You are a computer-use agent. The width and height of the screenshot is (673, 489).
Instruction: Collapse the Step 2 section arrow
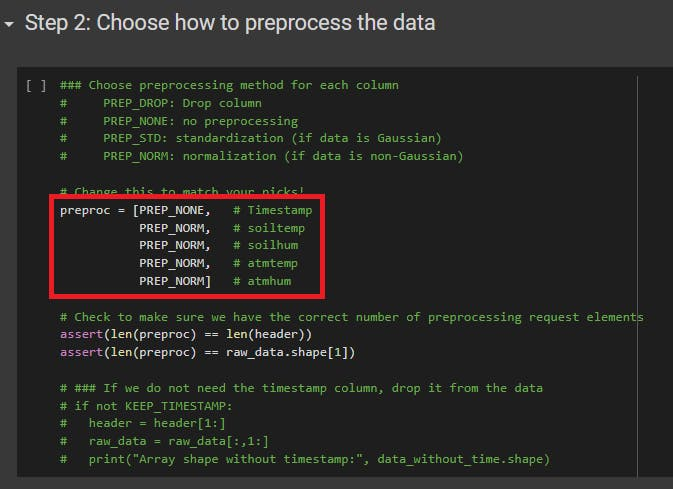pyautogui.click(x=10, y=23)
